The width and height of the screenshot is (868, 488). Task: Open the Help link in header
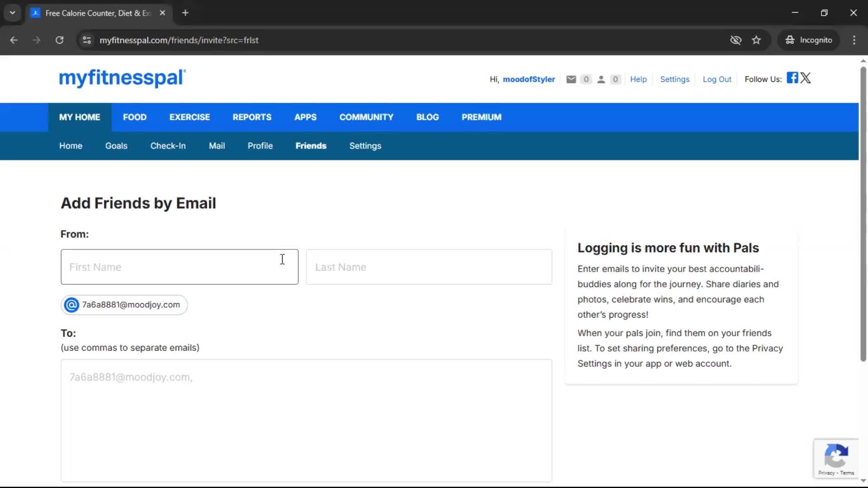pyautogui.click(x=638, y=80)
